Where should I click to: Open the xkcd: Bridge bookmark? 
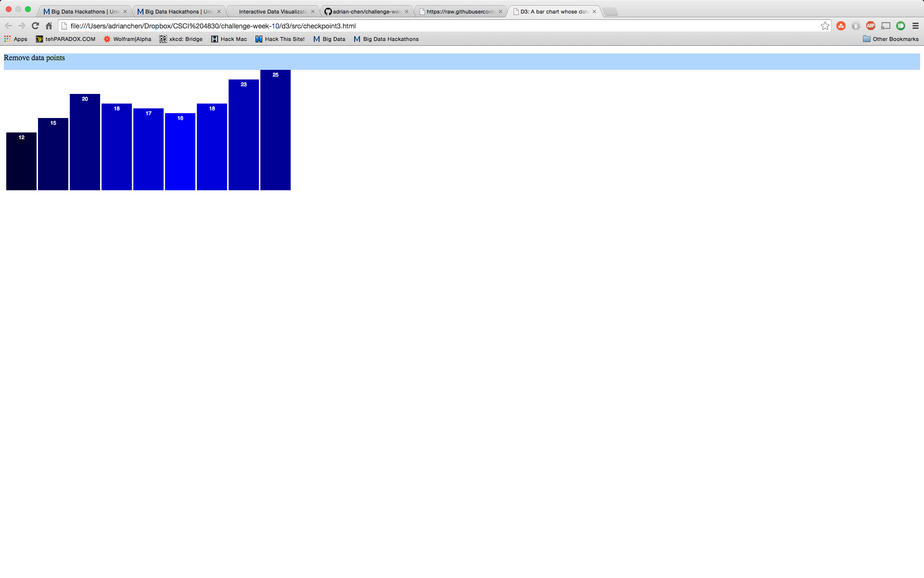tap(181, 39)
